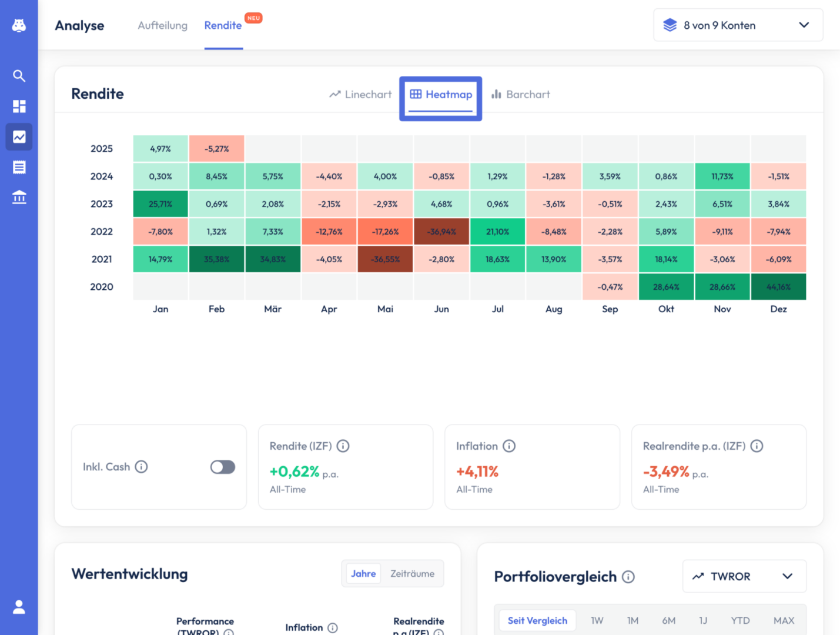Click info icon next to Rendite (IZF)
Viewport: 840px width, 635px height.
[343, 446]
